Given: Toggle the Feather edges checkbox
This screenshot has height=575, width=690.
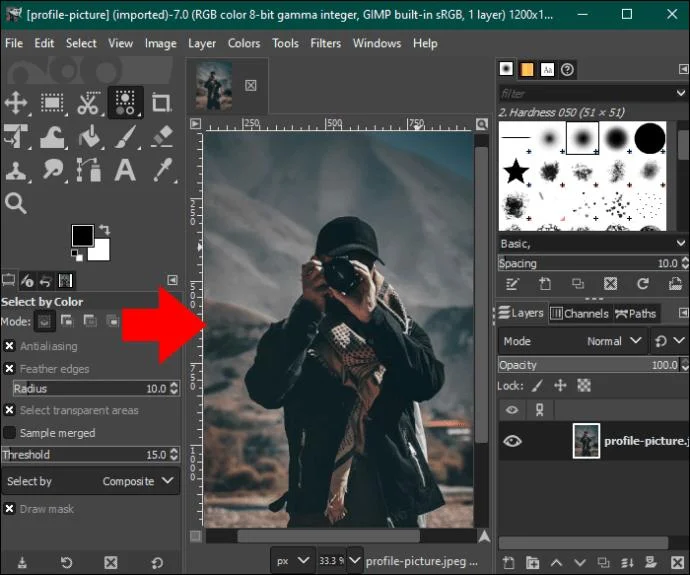Looking at the screenshot, I should (x=9, y=368).
